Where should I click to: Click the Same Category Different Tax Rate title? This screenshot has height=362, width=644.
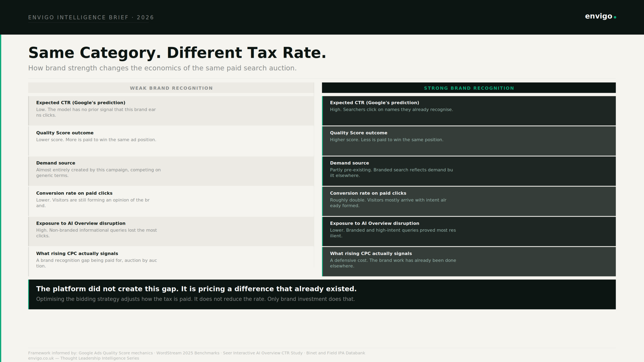[x=177, y=53]
